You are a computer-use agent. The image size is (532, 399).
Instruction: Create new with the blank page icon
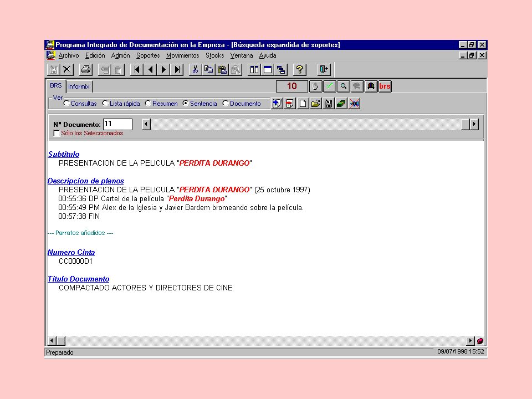pos(303,104)
